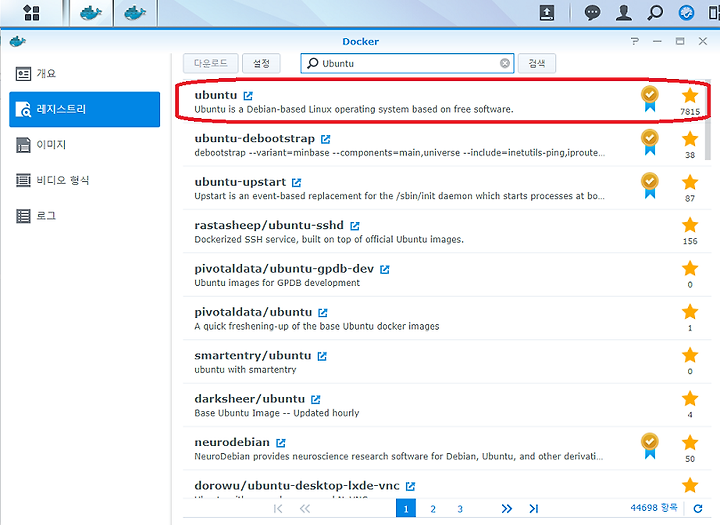Open external link for rastasheep/ubuntu-sshd
The image size is (720, 525).
click(355, 226)
